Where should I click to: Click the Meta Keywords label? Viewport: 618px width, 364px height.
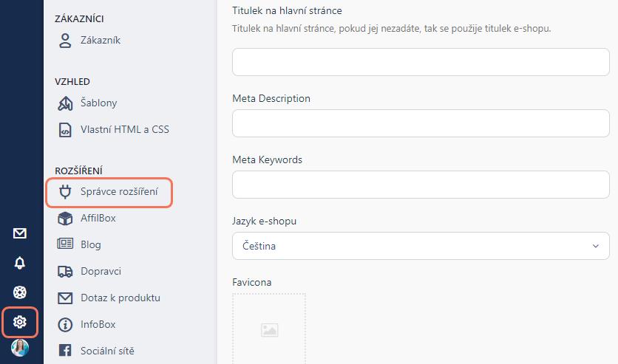(x=267, y=159)
